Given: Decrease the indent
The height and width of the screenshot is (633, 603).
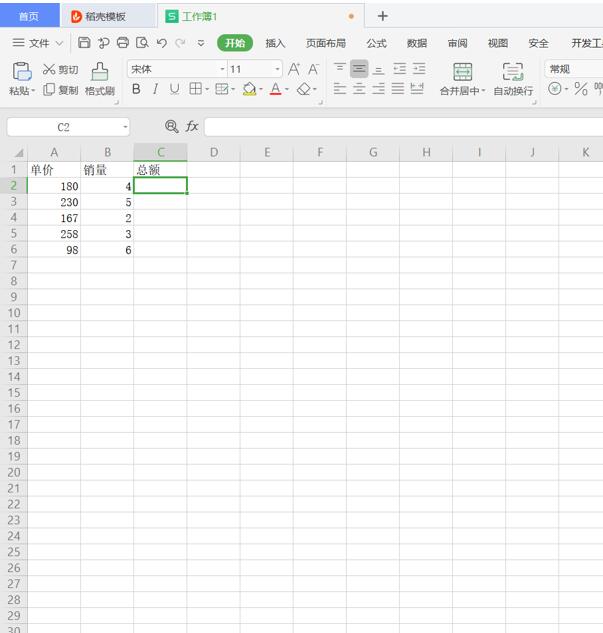Looking at the screenshot, I should [x=400, y=69].
